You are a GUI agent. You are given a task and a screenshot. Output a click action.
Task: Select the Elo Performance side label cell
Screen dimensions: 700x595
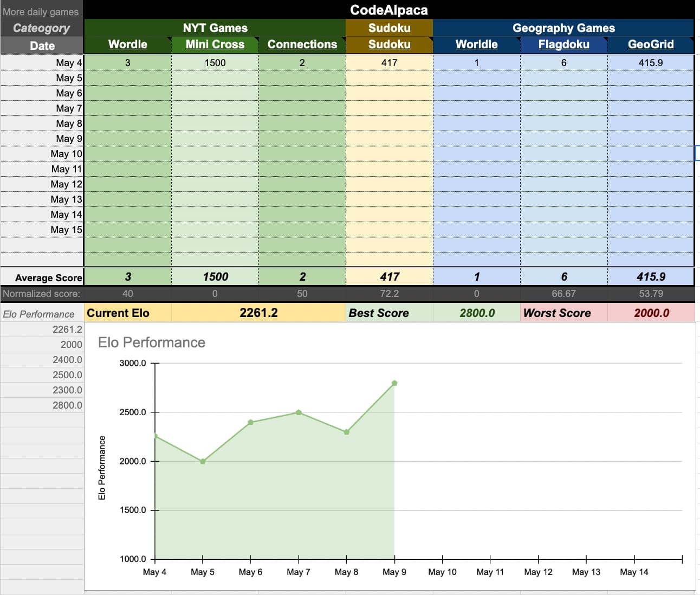pos(42,314)
